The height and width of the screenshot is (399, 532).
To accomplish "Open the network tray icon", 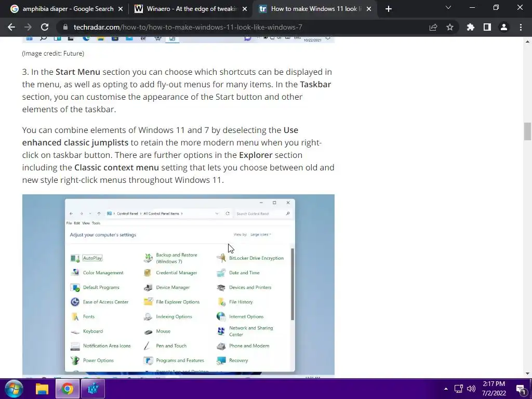I will coord(459,389).
